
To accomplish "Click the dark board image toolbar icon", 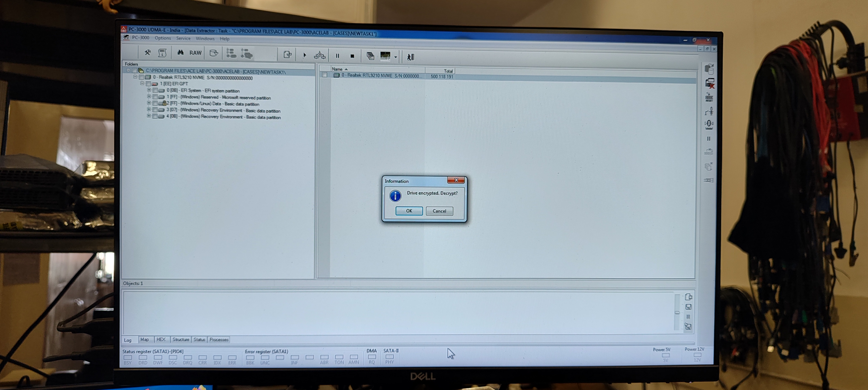I will [x=385, y=56].
